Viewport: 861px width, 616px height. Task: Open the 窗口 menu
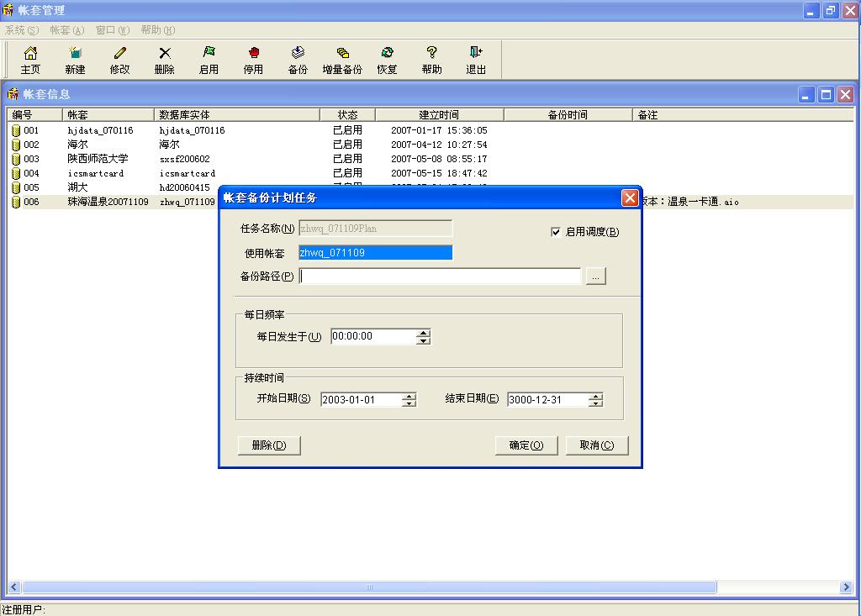pos(112,30)
